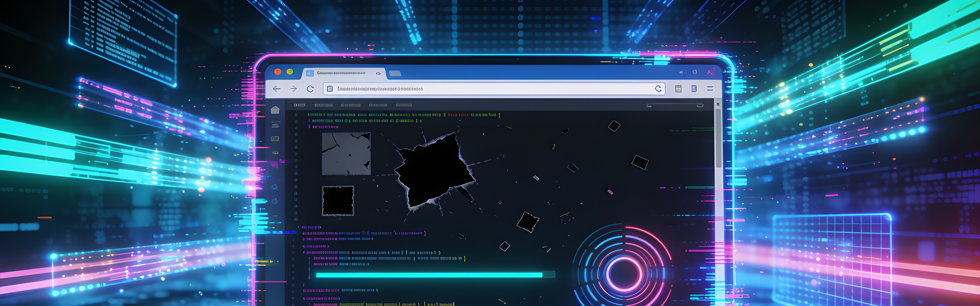Click the small round button on the active tab
Viewport: 980px width, 306px height.
(378, 73)
